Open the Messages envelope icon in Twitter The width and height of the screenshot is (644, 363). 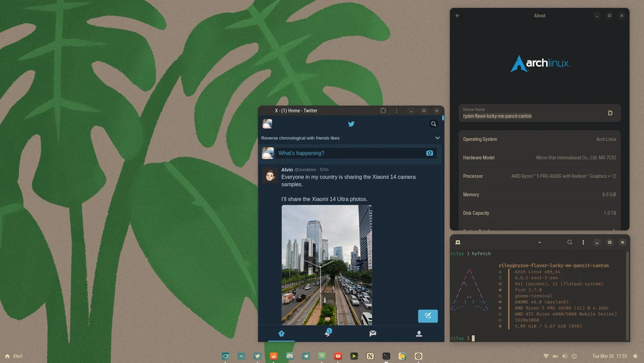click(x=373, y=334)
